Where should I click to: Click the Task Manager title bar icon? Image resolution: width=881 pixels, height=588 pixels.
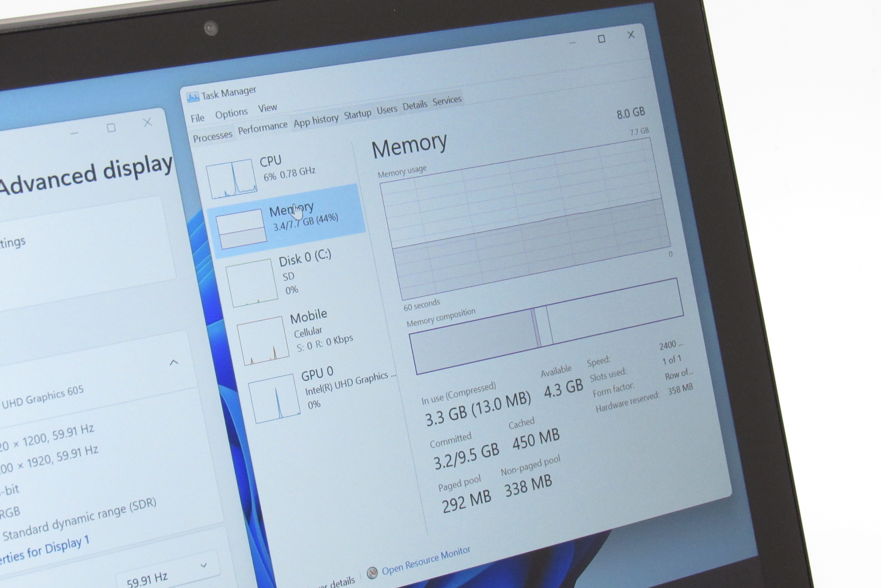[193, 97]
